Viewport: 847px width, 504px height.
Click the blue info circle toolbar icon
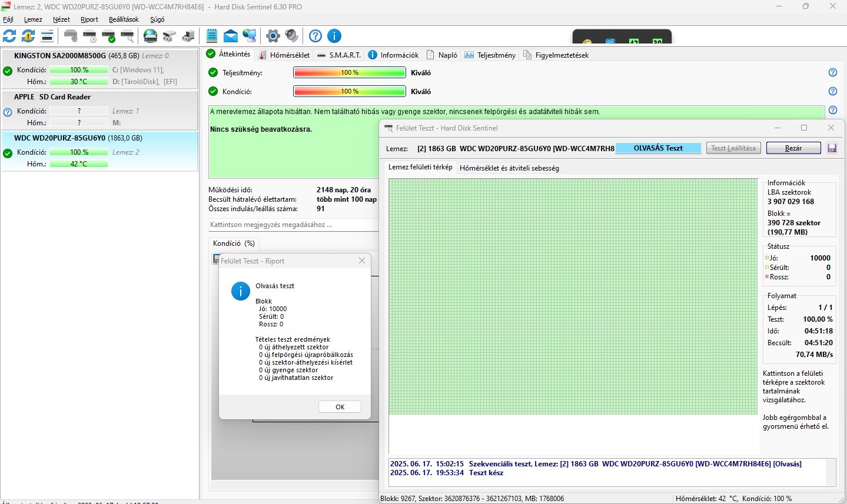[x=334, y=36]
